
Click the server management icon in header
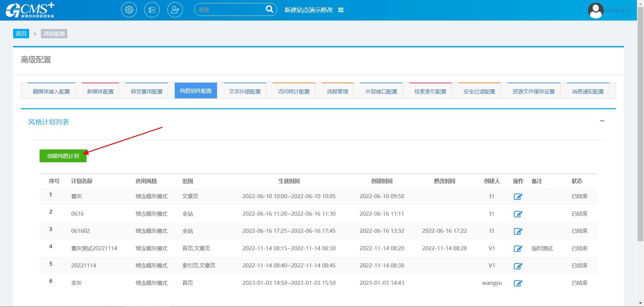pos(152,10)
